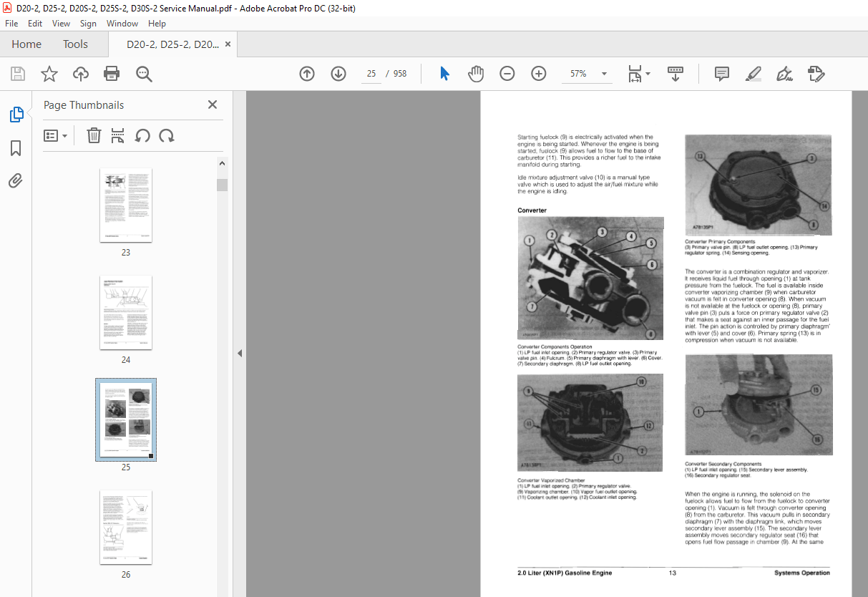This screenshot has width=868, height=597.
Task: Enable continuous scrolling page display mode
Action: [675, 74]
